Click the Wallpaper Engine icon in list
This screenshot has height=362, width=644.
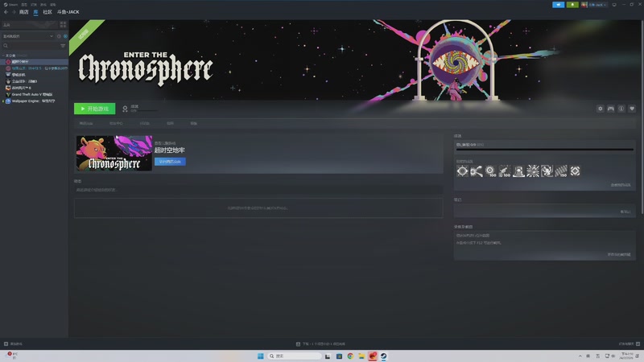point(8,101)
